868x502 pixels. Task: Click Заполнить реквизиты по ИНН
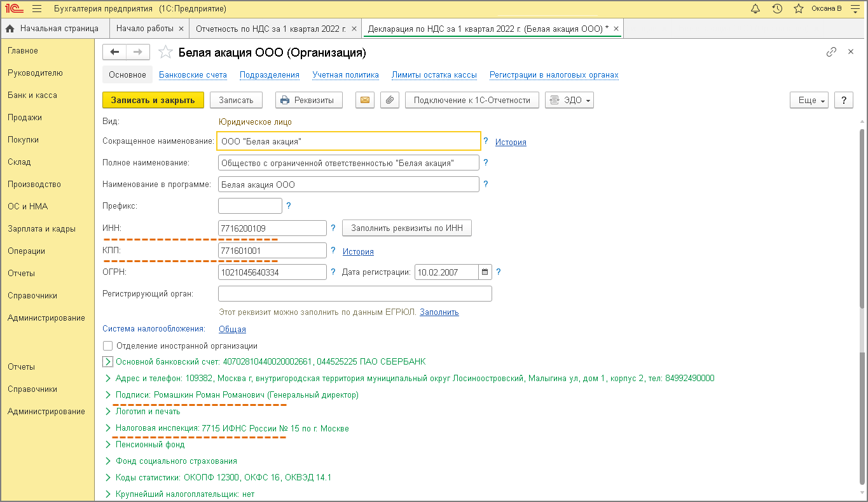click(x=407, y=228)
